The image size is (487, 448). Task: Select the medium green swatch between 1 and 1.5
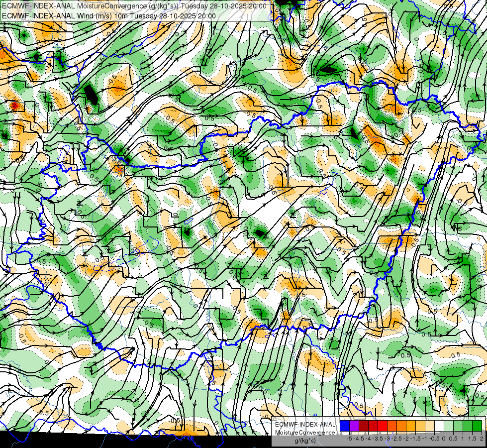[x=468, y=426]
